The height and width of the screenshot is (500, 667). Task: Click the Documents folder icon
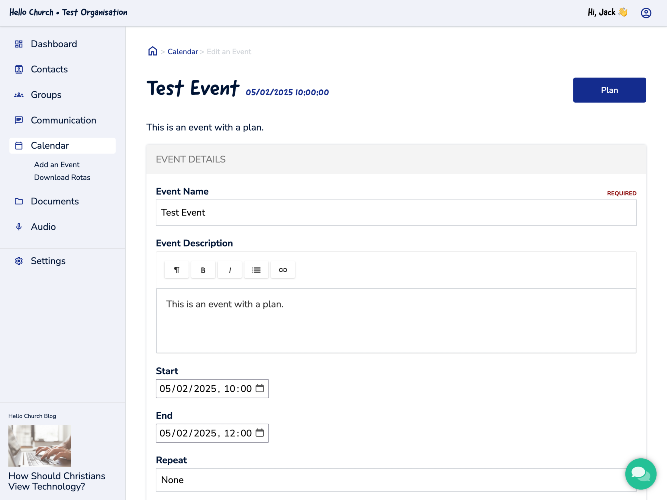19,201
